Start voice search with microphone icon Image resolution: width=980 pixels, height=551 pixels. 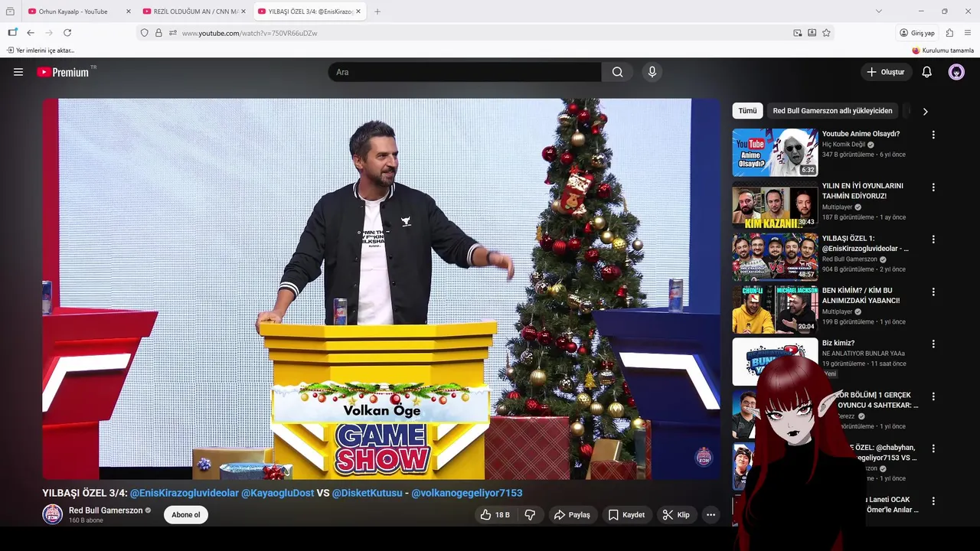pyautogui.click(x=652, y=72)
